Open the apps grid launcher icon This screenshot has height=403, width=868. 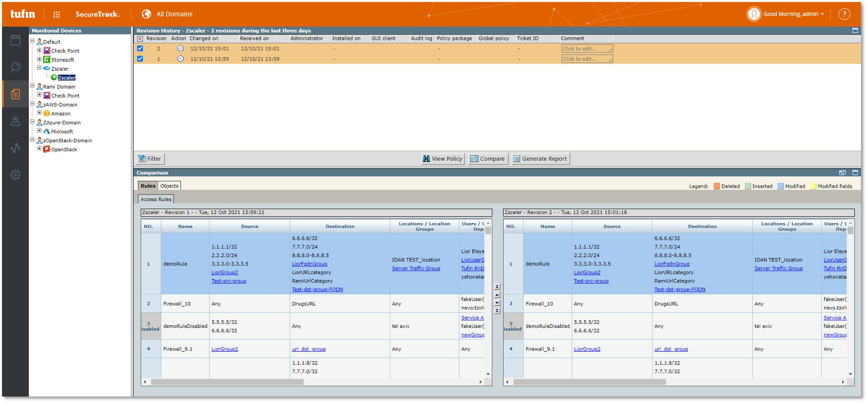click(57, 14)
